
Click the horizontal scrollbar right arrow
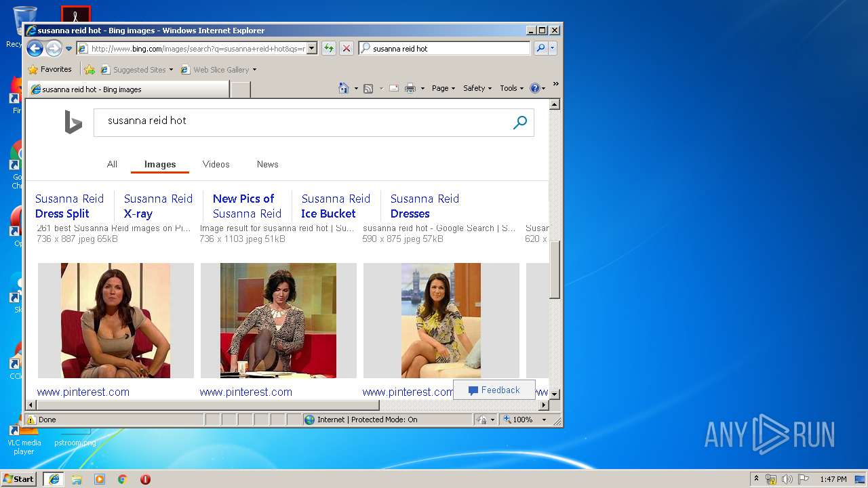tap(543, 405)
